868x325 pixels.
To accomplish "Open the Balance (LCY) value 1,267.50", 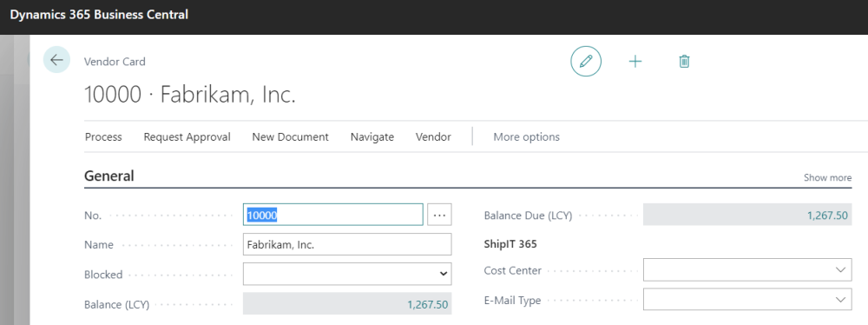I will pos(427,304).
